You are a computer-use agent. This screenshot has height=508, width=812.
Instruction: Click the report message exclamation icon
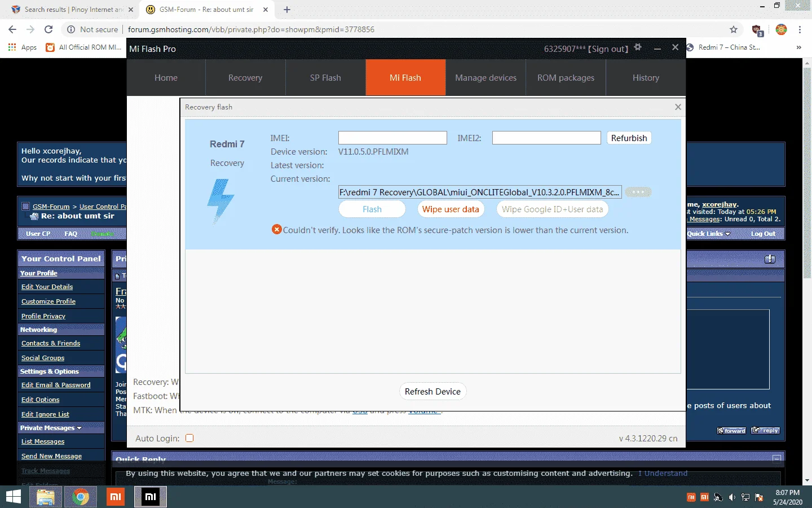pos(770,259)
